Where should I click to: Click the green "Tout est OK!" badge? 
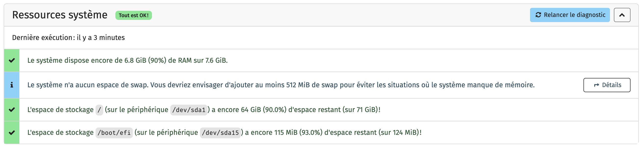[x=134, y=15]
